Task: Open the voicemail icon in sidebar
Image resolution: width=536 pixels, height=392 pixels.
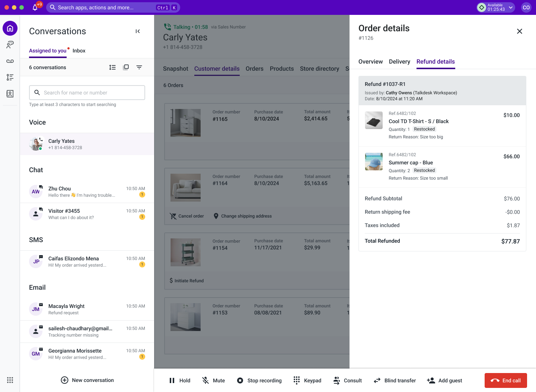Action: tap(10, 61)
